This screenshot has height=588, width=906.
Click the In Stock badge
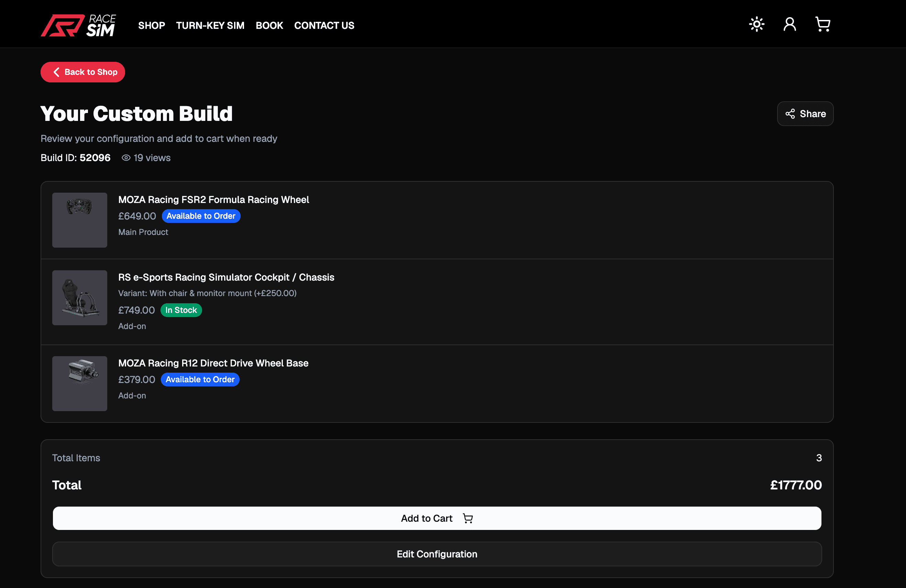[x=181, y=310]
